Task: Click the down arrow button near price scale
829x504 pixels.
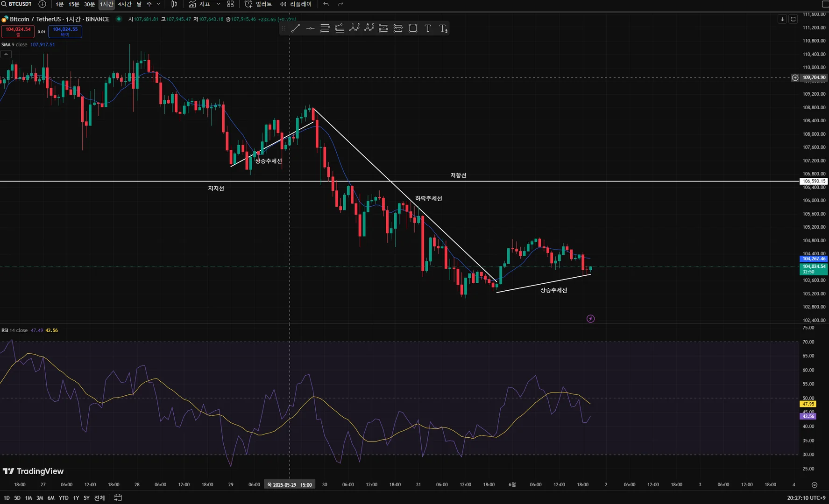Action: point(782,19)
